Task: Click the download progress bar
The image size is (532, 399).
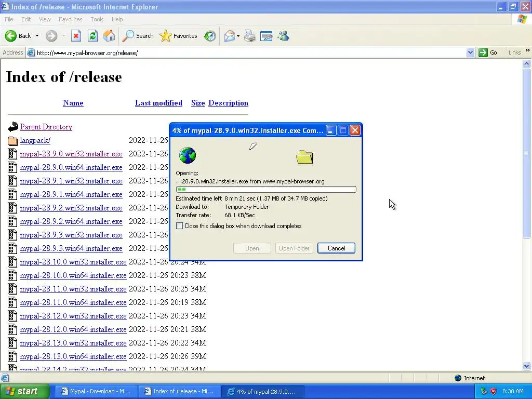Action: (x=266, y=189)
